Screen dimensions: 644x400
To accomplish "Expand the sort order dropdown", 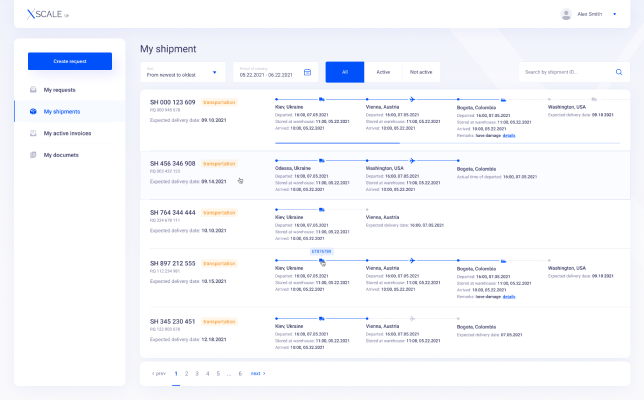I will coord(183,72).
